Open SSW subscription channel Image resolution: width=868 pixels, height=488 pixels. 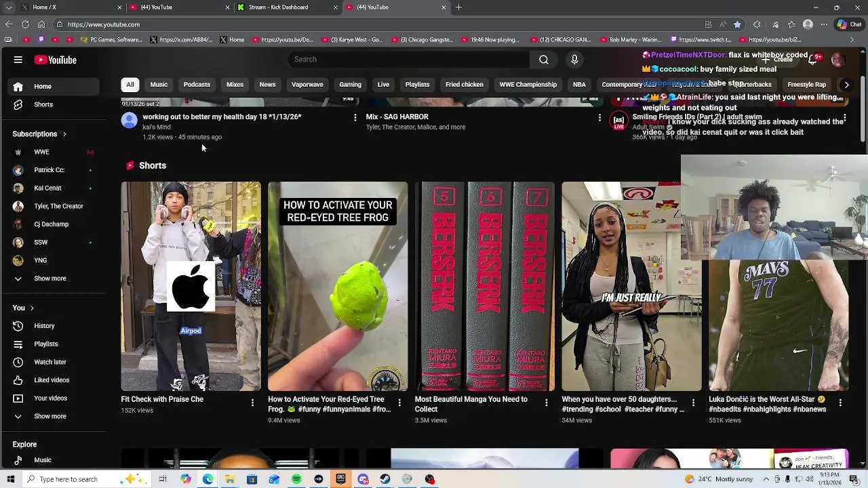(x=53, y=242)
